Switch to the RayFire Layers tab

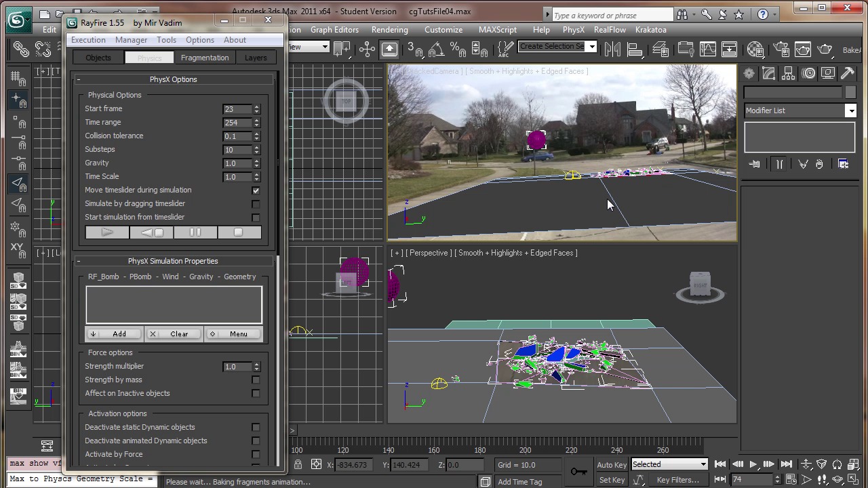click(256, 58)
